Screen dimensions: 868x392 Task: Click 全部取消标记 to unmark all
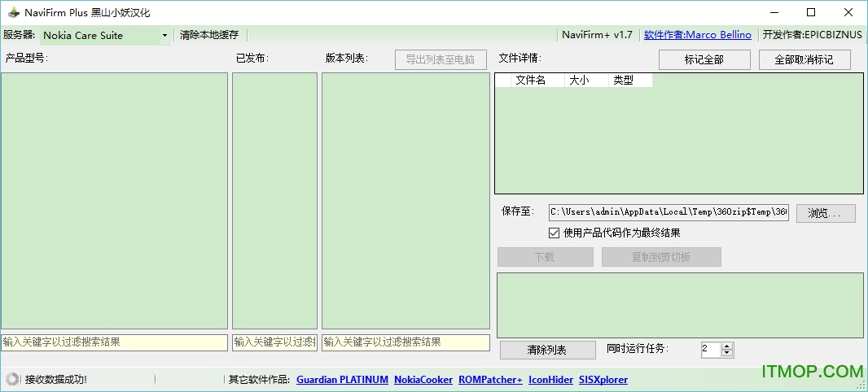(x=804, y=59)
